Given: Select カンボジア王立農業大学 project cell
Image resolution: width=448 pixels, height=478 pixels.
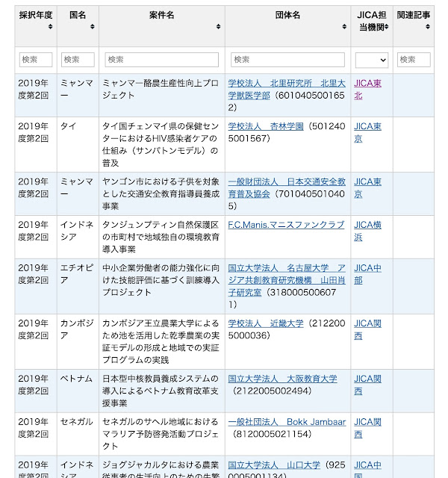Looking at the screenshot, I should (162, 342).
